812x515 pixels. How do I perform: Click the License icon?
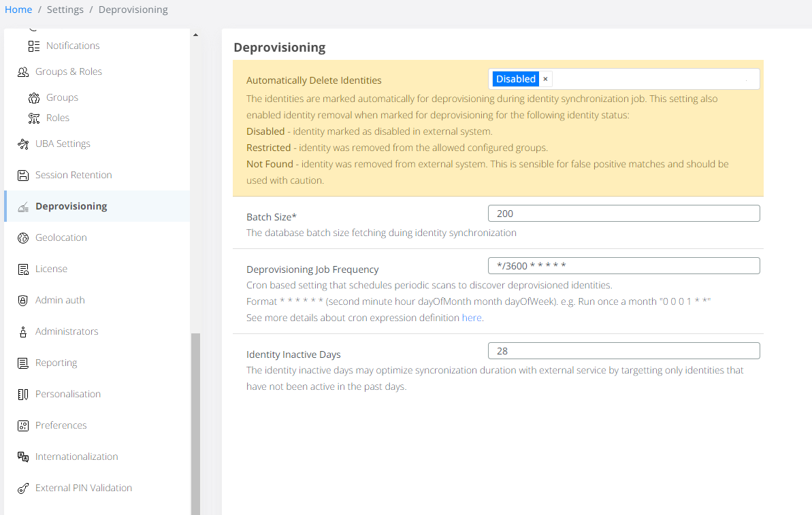pos(23,269)
